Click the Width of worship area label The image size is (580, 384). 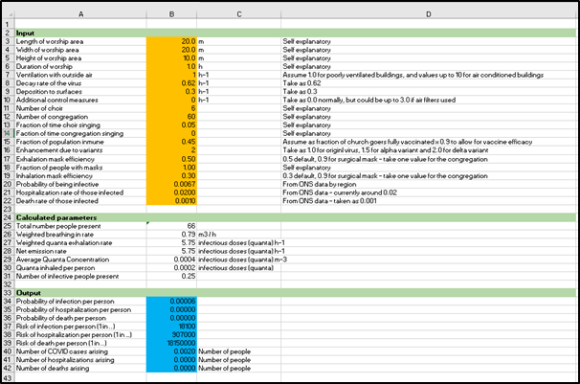point(47,50)
